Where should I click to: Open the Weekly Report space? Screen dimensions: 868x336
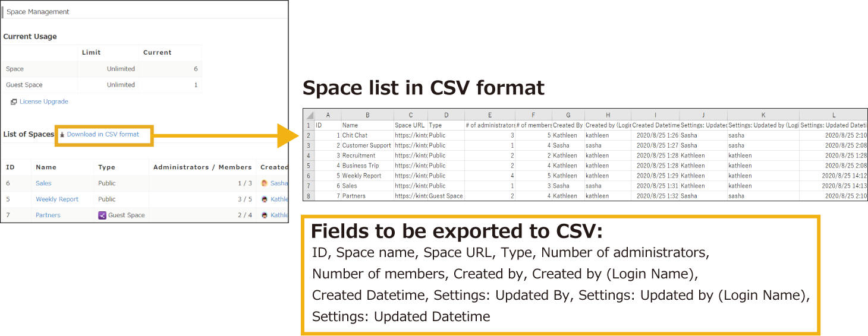pos(57,199)
